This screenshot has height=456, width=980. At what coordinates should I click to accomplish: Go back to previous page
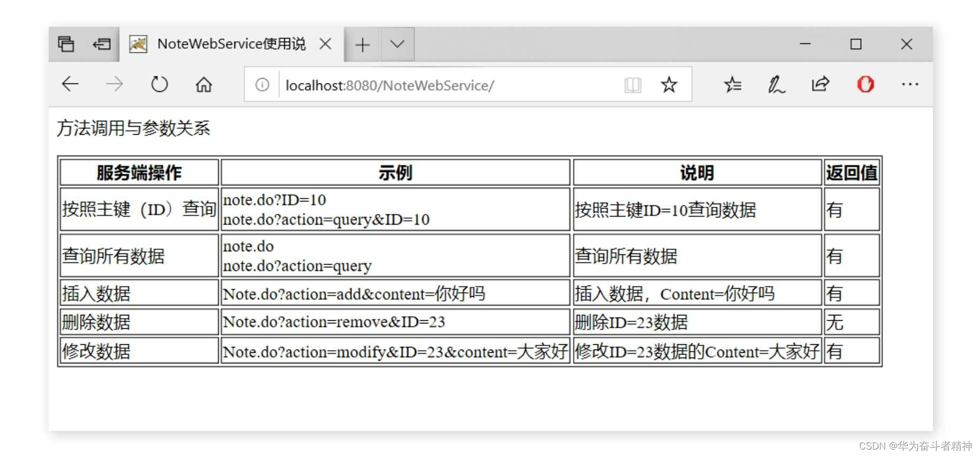(71, 84)
